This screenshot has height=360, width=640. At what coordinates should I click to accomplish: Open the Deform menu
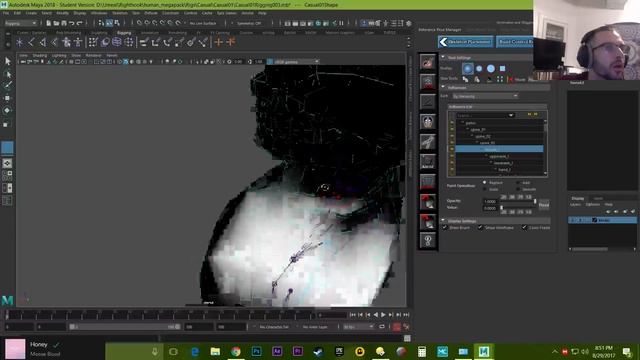coord(151,13)
